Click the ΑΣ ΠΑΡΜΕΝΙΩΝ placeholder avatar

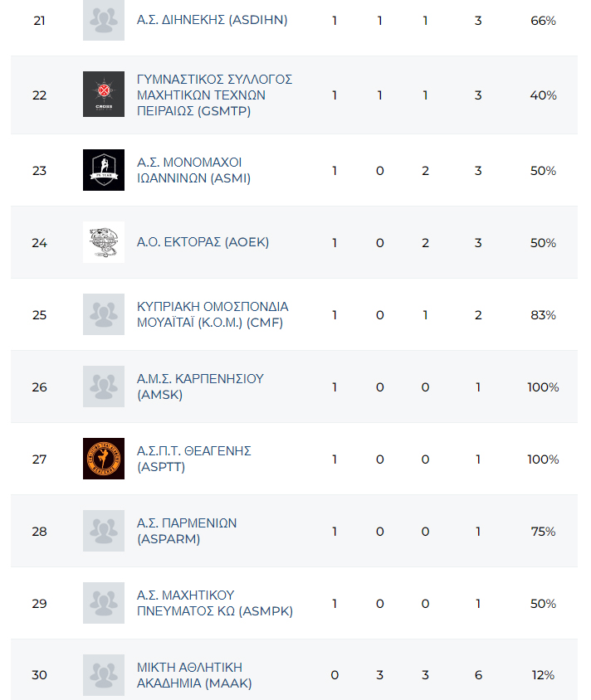[x=104, y=531]
